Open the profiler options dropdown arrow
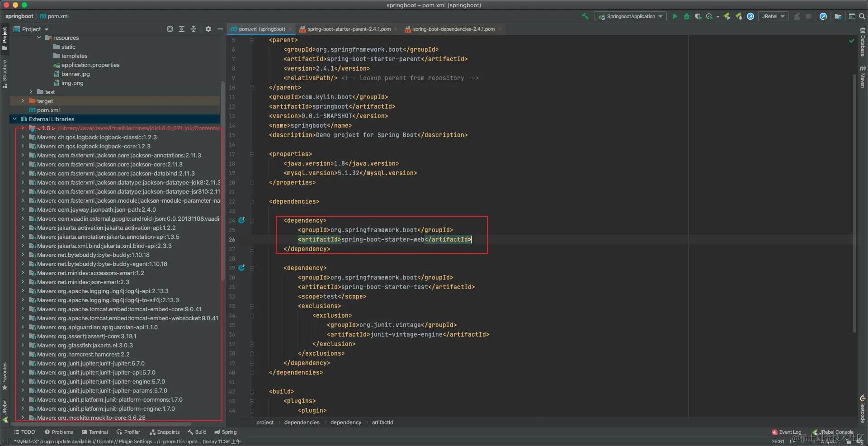Viewport: 868px width, 446px height. (717, 17)
